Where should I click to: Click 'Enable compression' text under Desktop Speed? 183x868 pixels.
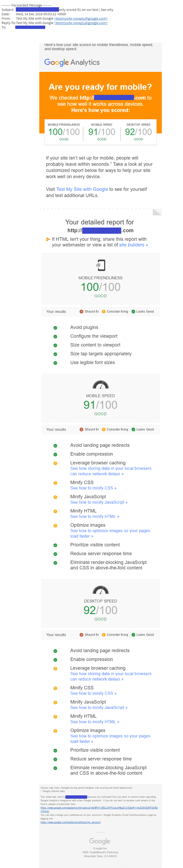[x=91, y=659]
